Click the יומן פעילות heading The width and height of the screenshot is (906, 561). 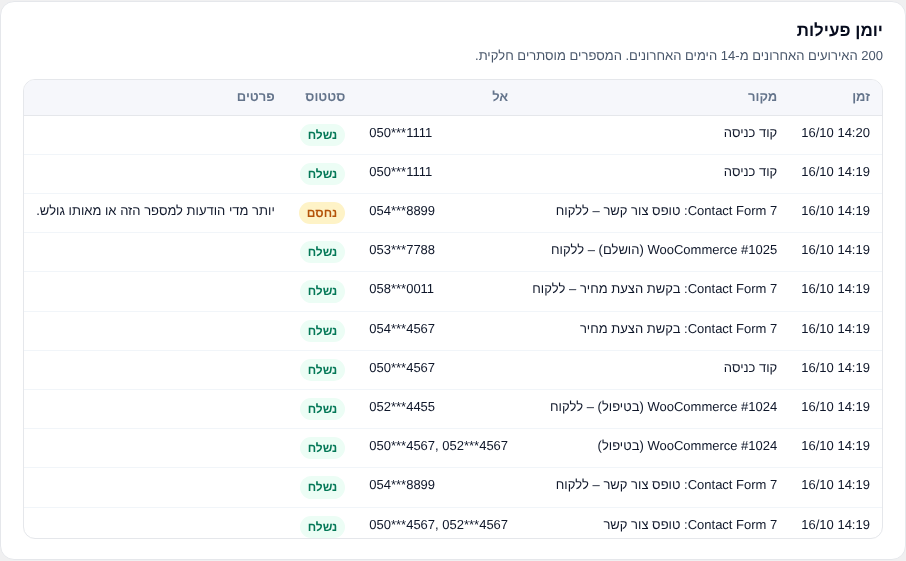pos(839,30)
